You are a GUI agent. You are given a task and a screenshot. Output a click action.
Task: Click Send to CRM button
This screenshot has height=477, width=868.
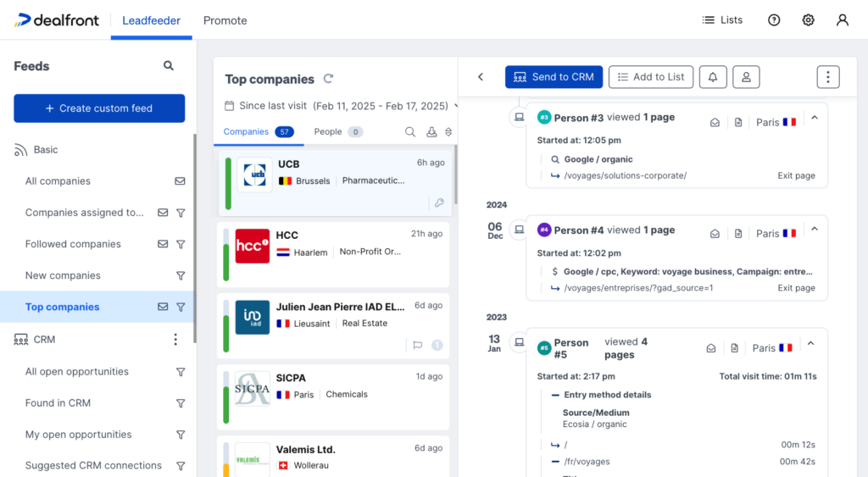click(x=554, y=77)
